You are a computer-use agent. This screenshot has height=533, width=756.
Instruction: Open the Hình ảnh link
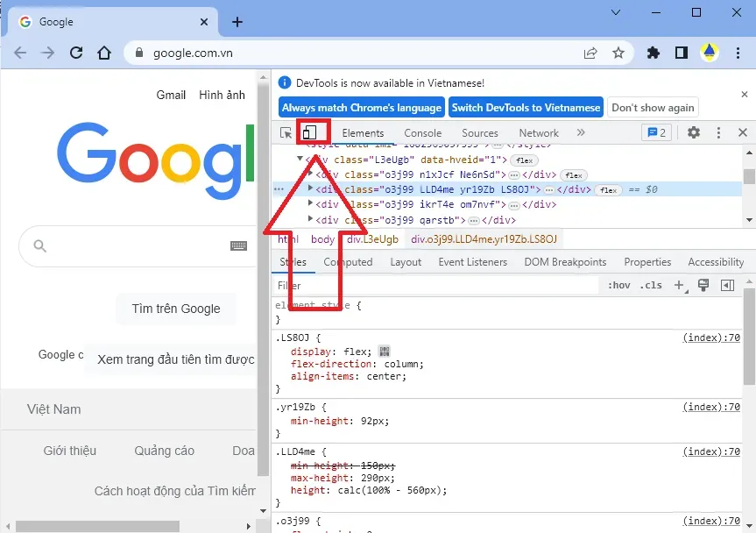222,95
